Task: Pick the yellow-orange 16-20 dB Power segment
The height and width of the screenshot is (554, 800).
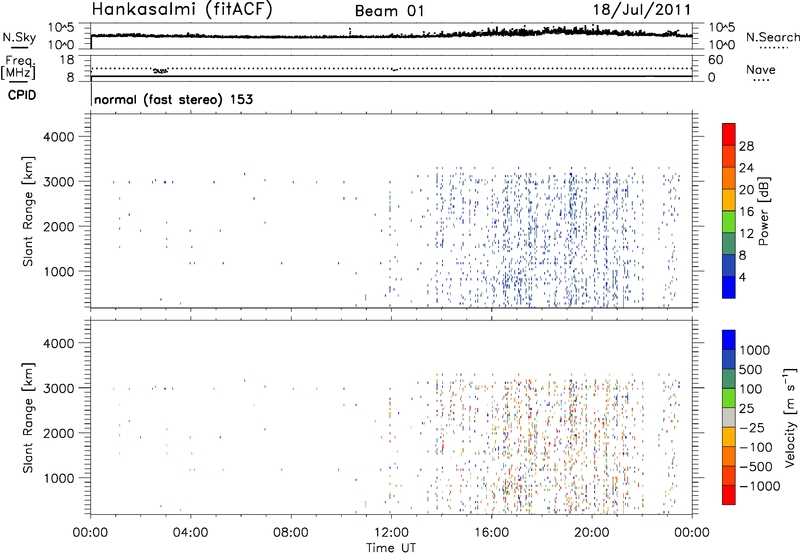Action: click(x=729, y=200)
